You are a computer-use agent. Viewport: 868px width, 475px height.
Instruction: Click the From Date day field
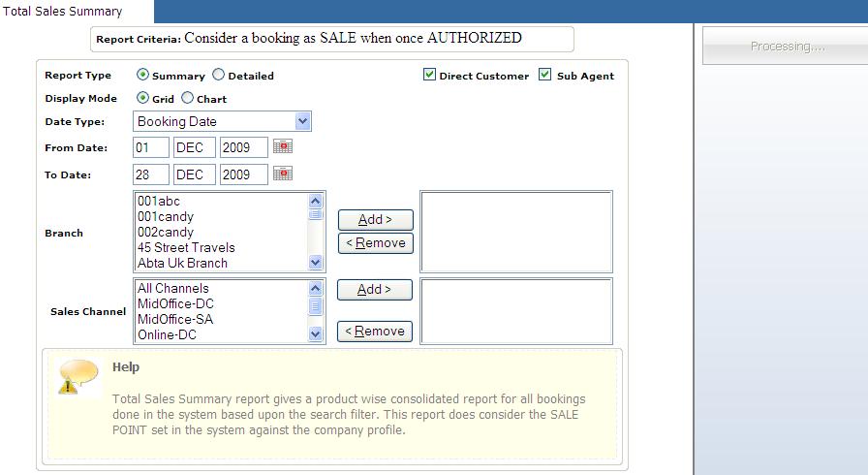(151, 147)
